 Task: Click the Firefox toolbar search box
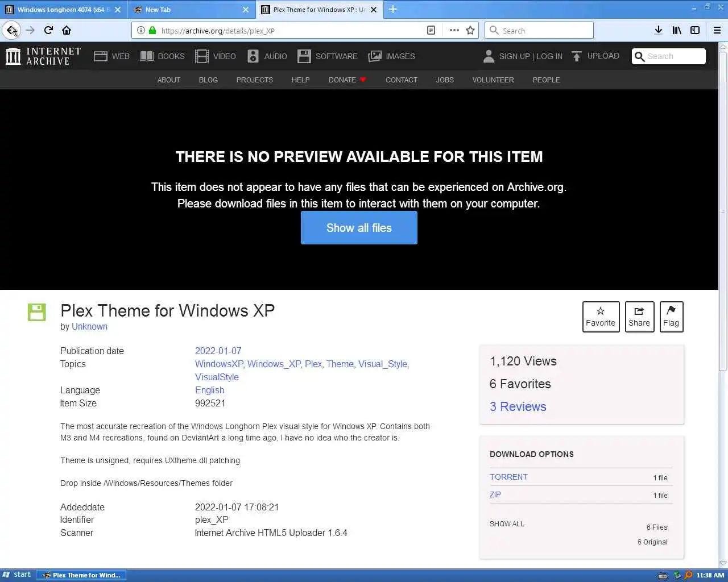click(x=539, y=30)
